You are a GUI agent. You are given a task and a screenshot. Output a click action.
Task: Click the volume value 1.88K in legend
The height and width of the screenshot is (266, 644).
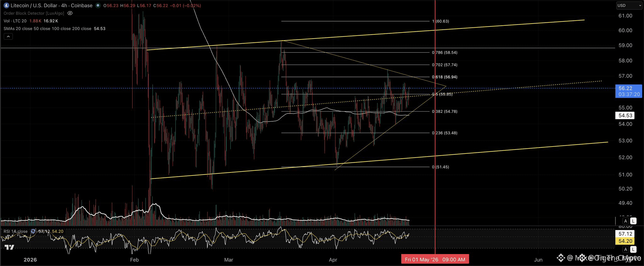pos(35,21)
